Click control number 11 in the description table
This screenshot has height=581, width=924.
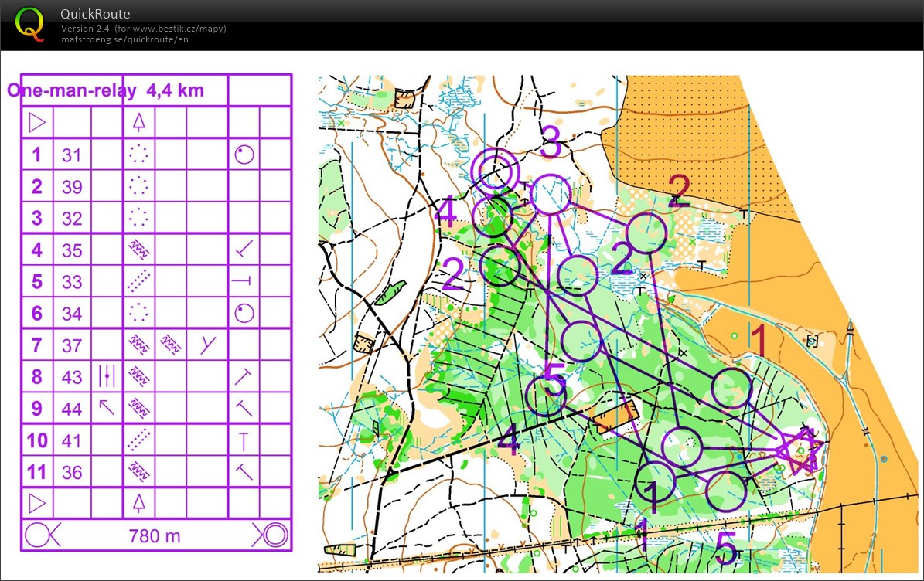pyautogui.click(x=36, y=471)
